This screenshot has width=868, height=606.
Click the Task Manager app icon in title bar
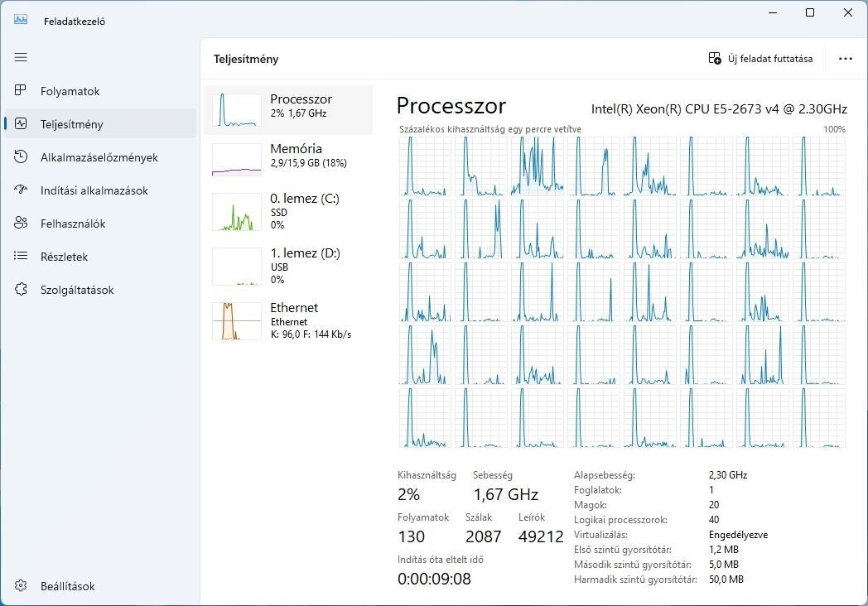pos(21,20)
